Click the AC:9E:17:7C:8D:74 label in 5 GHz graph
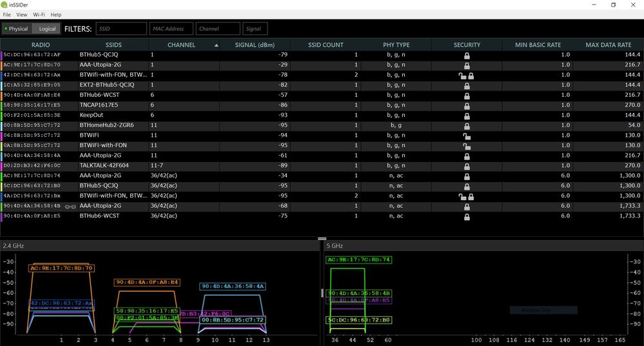This screenshot has height=346, width=644. (358, 259)
